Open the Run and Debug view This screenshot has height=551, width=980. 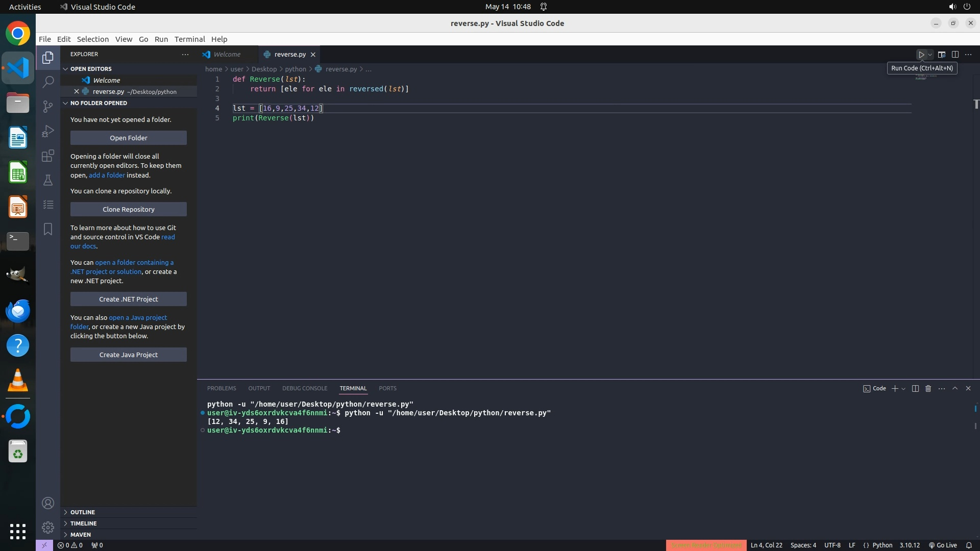click(x=48, y=131)
